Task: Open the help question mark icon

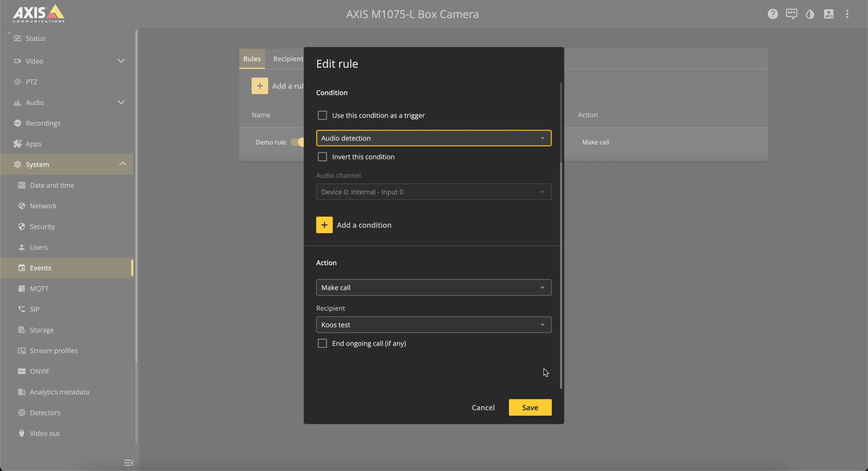Action: coord(773,14)
